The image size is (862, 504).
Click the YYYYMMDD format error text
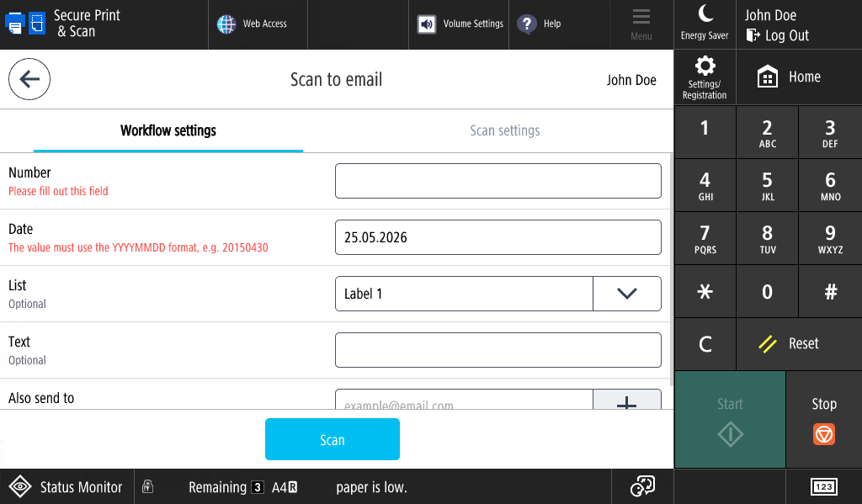138,248
